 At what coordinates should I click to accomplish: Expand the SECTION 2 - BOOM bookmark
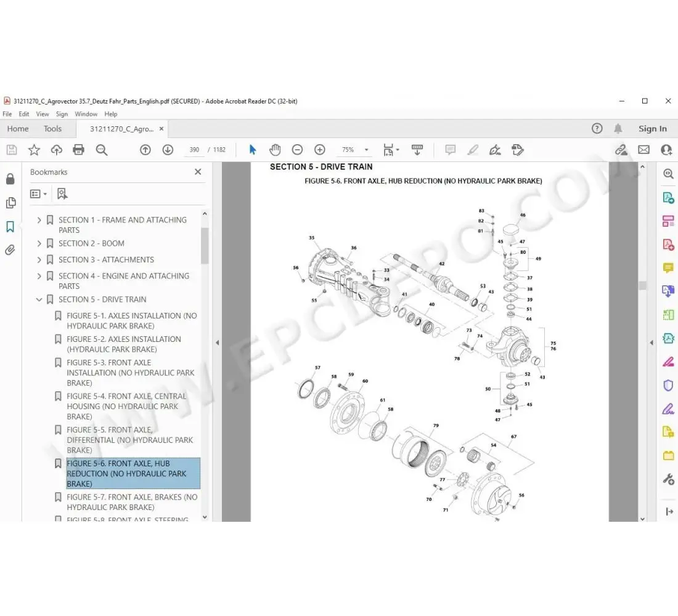click(39, 243)
